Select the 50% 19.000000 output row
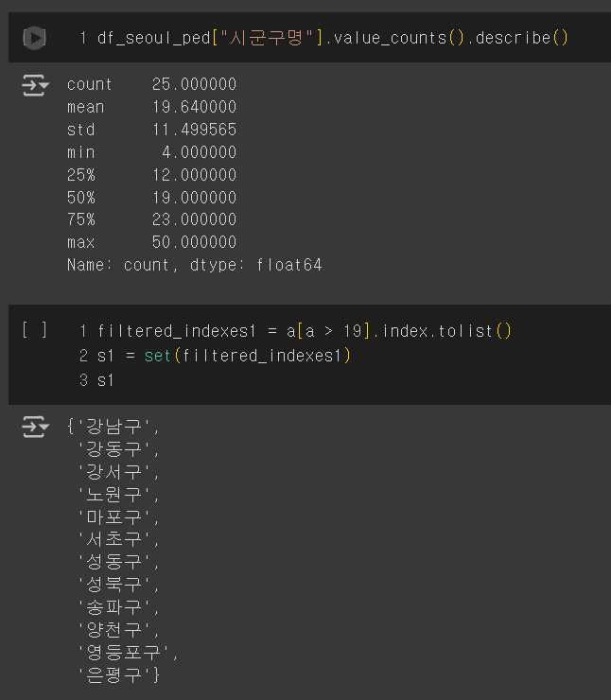The width and height of the screenshot is (611, 700). coord(151,198)
